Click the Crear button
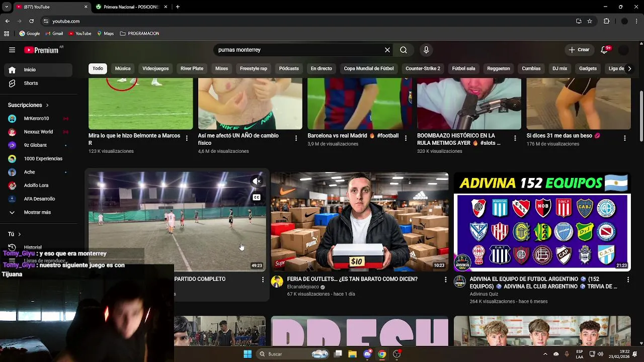The height and width of the screenshot is (362, 644). [x=579, y=50]
